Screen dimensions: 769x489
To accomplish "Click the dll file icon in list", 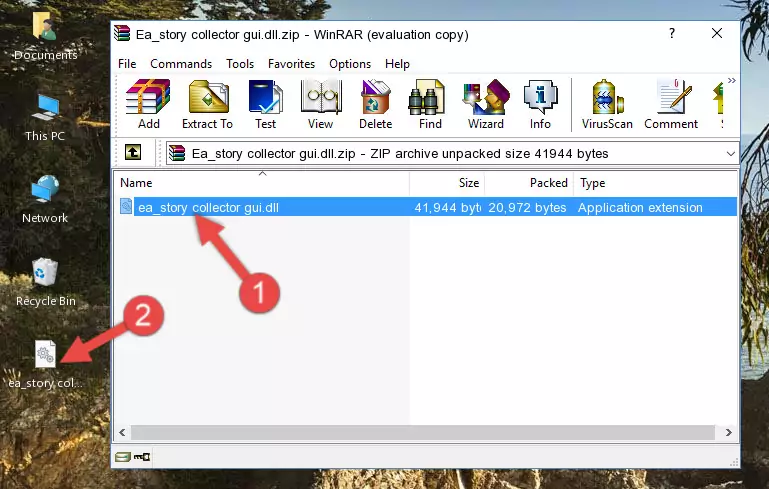I will pyautogui.click(x=126, y=206).
